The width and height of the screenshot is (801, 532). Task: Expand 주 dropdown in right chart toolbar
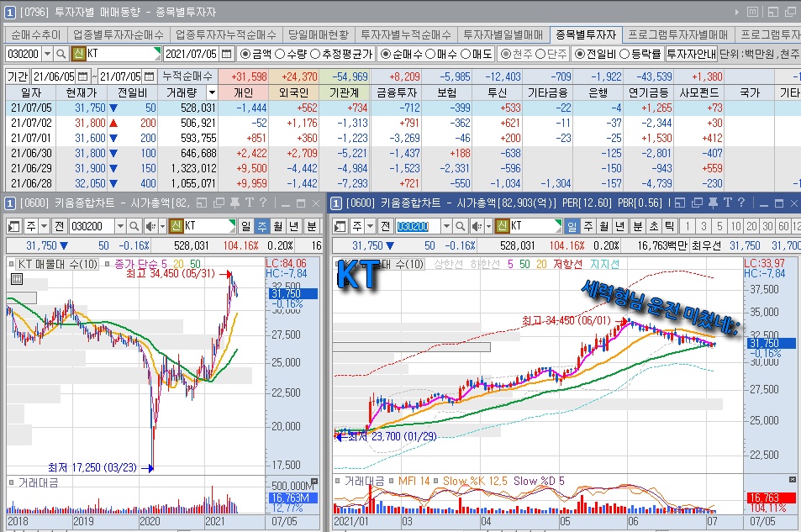click(x=369, y=226)
